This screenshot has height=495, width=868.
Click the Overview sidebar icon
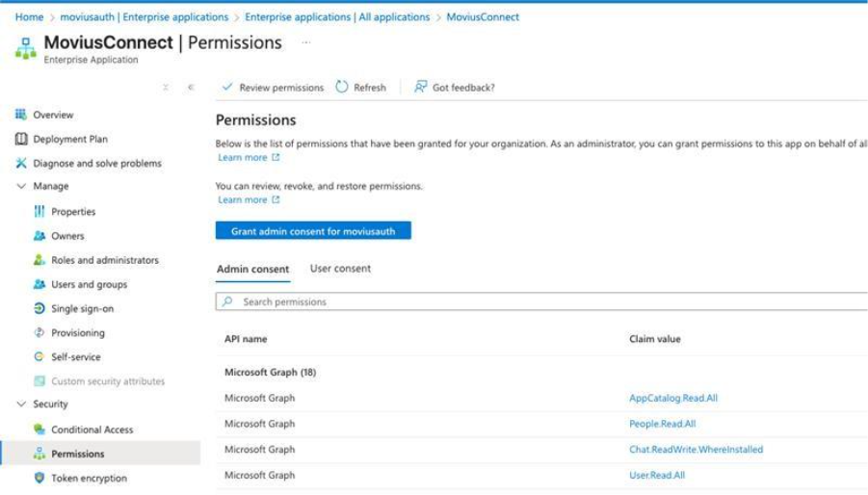coord(21,115)
